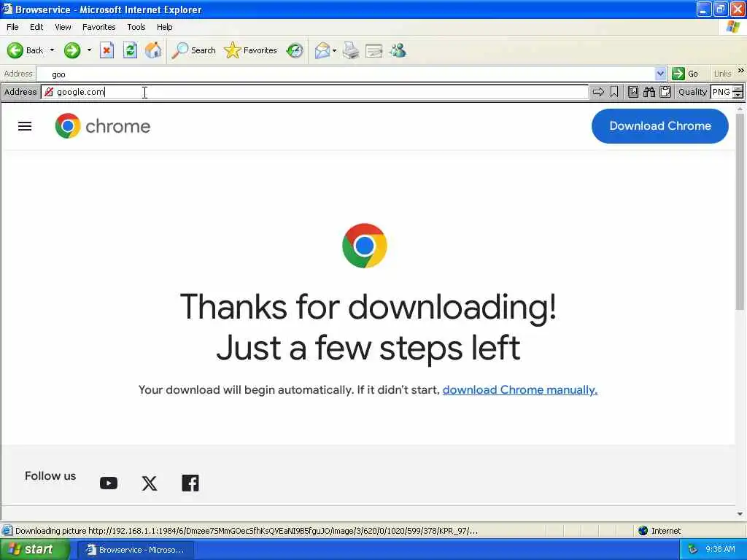The width and height of the screenshot is (747, 560).
Task: Open the View menu
Action: click(63, 27)
